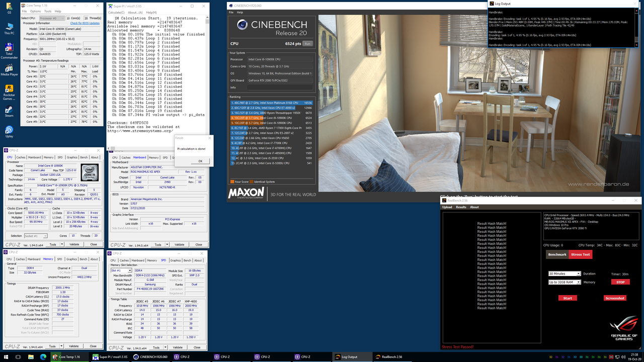This screenshot has height=362, width=644.
Task: Open Tools menu in Core Temp
Action: coord(48,11)
